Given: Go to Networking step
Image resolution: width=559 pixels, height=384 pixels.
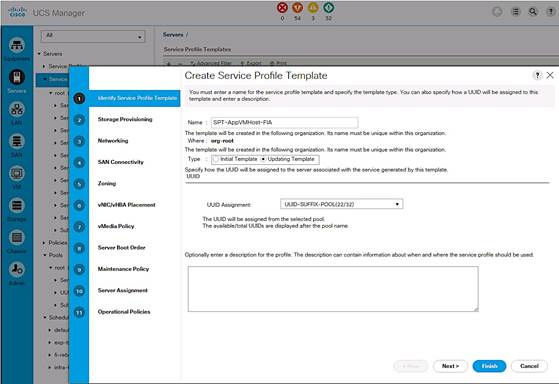Looking at the screenshot, I should [x=113, y=140].
